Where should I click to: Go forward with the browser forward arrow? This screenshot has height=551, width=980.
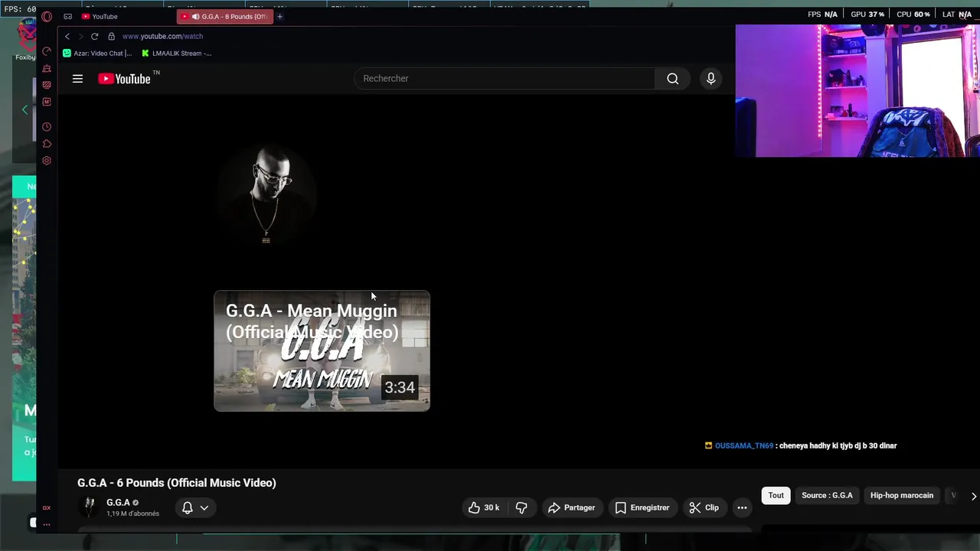(x=80, y=36)
